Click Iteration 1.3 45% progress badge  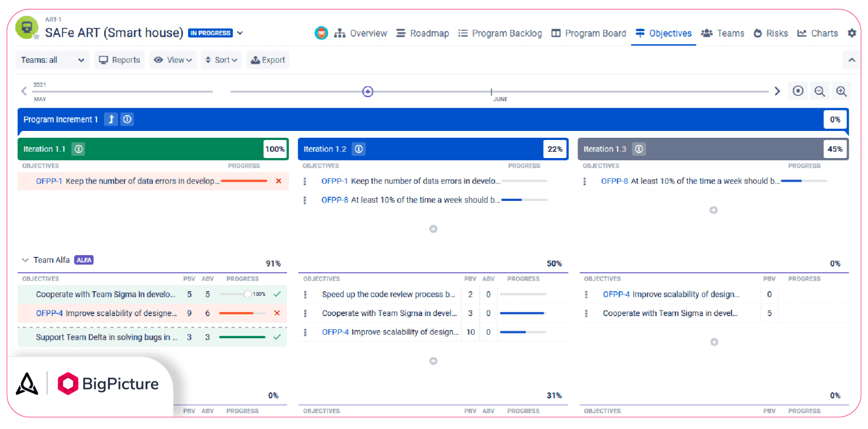point(835,149)
